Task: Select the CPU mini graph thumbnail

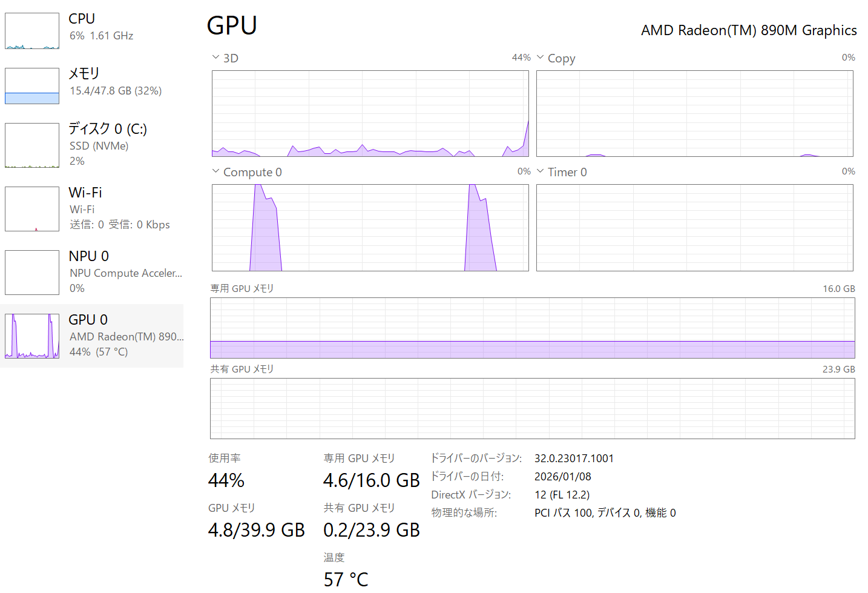Action: pos(32,31)
